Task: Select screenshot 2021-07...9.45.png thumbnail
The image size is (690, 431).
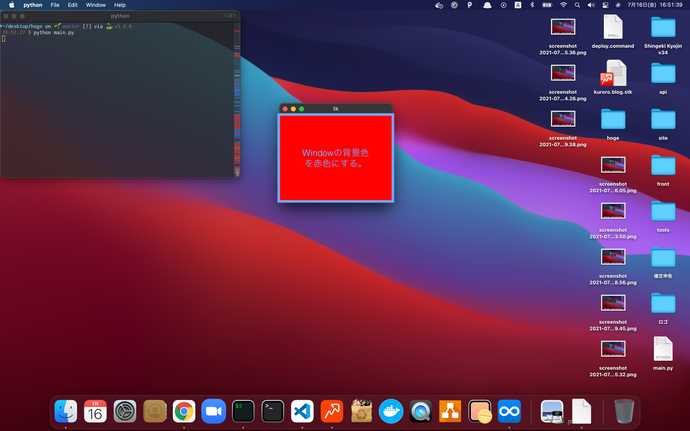Action: pyautogui.click(x=613, y=303)
